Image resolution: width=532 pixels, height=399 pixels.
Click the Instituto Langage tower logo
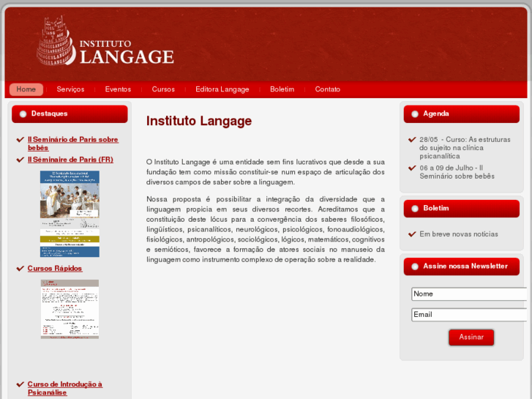click(x=56, y=40)
